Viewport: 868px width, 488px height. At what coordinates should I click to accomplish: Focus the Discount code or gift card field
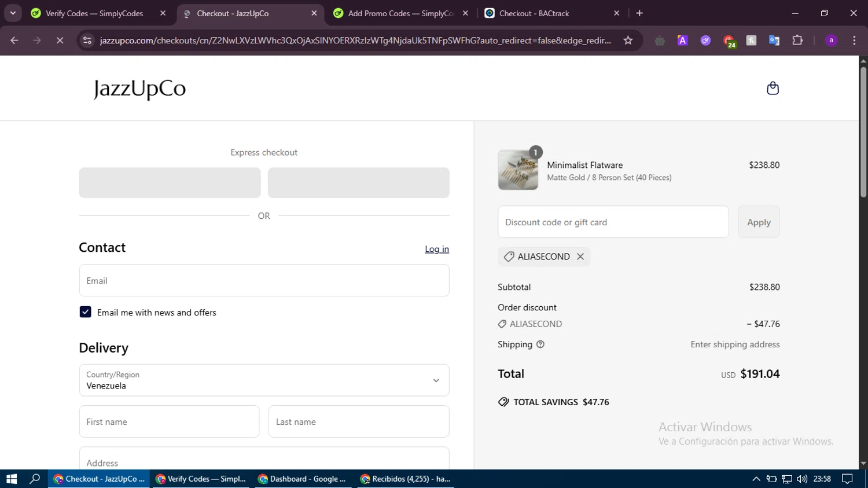613,222
